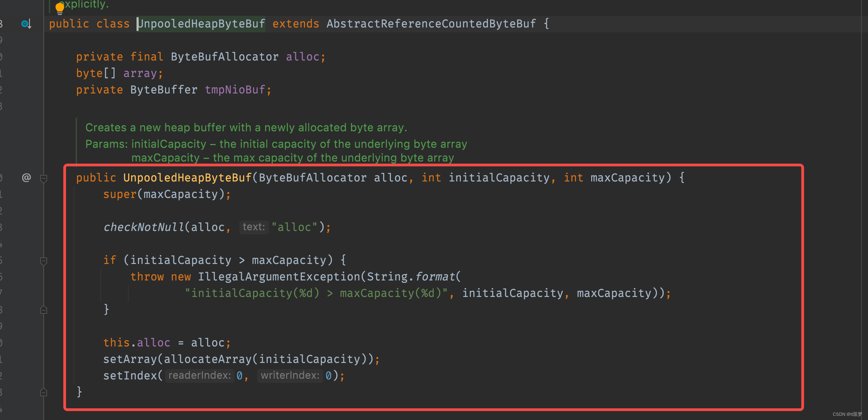Click the setArray method call
Image resolution: width=868 pixels, height=420 pixels.
(x=130, y=359)
